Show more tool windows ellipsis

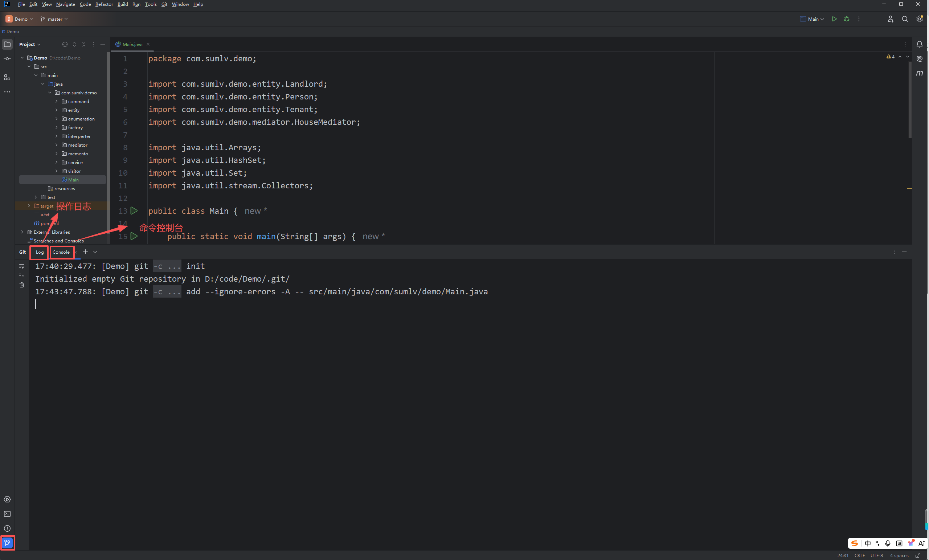click(7, 91)
